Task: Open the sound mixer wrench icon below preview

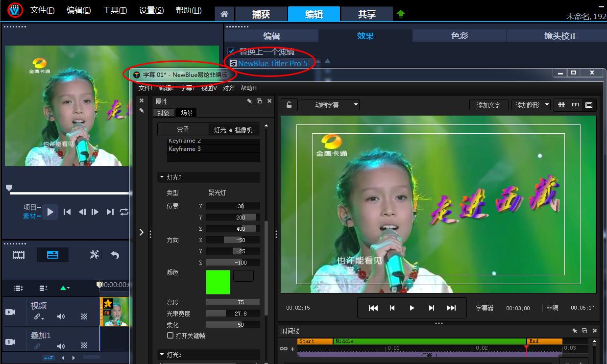Action: pyautogui.click(x=94, y=254)
